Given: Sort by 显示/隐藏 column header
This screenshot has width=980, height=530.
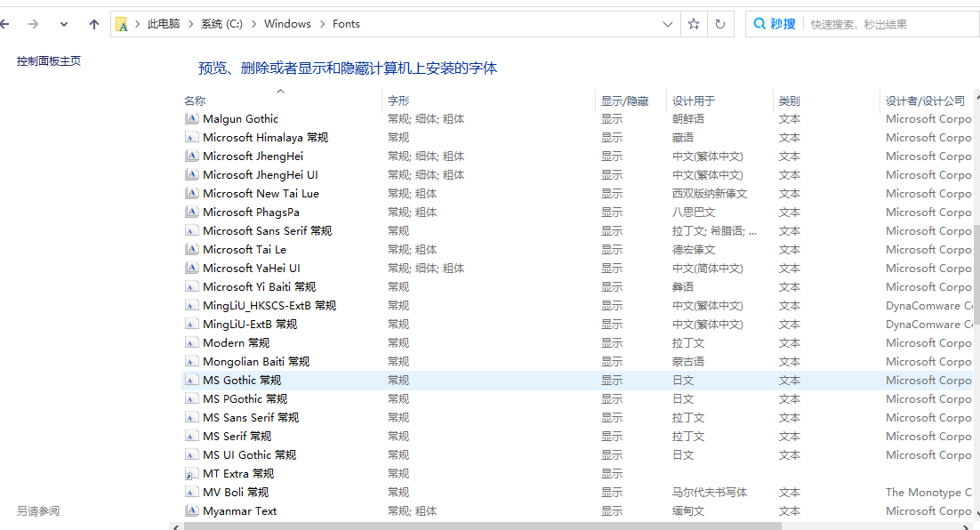Looking at the screenshot, I should click(624, 101).
